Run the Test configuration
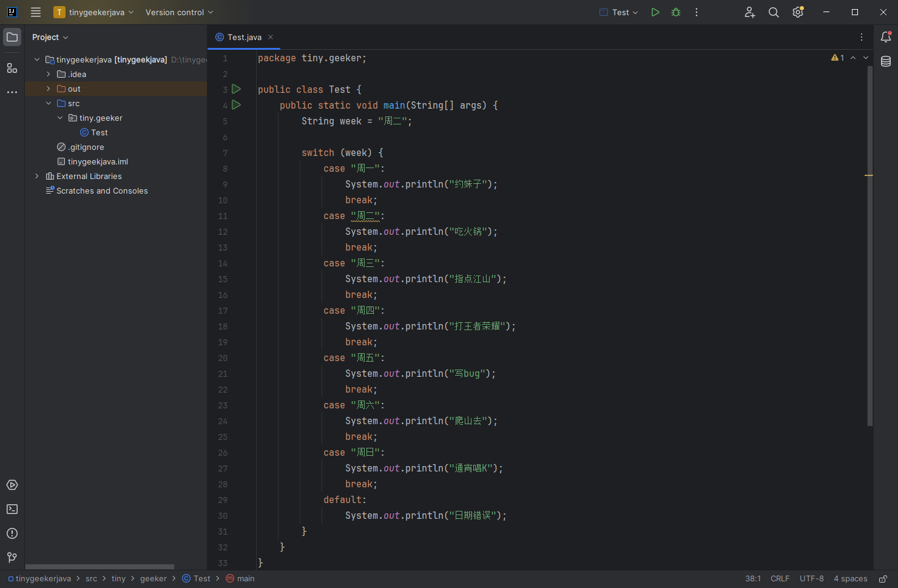This screenshot has width=898, height=588. point(655,12)
